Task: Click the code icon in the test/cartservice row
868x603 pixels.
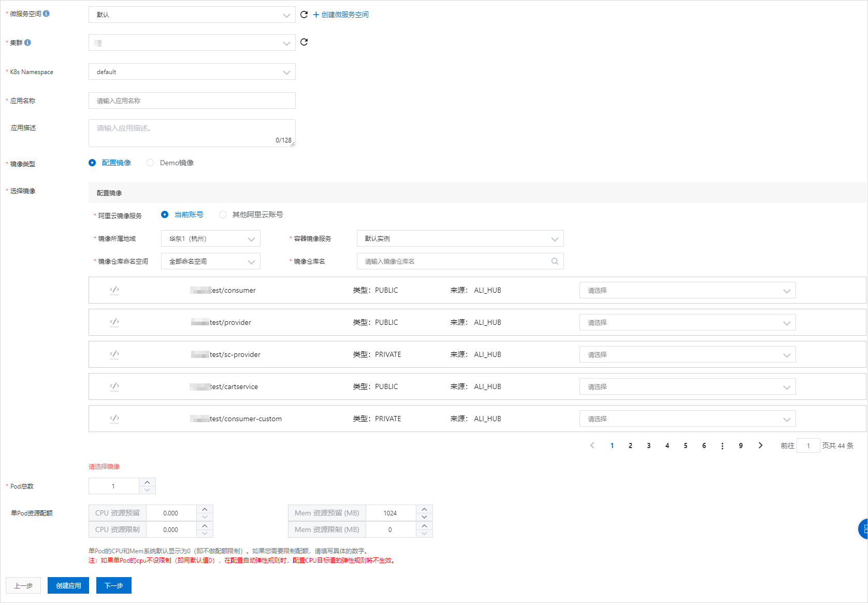Action: click(114, 386)
